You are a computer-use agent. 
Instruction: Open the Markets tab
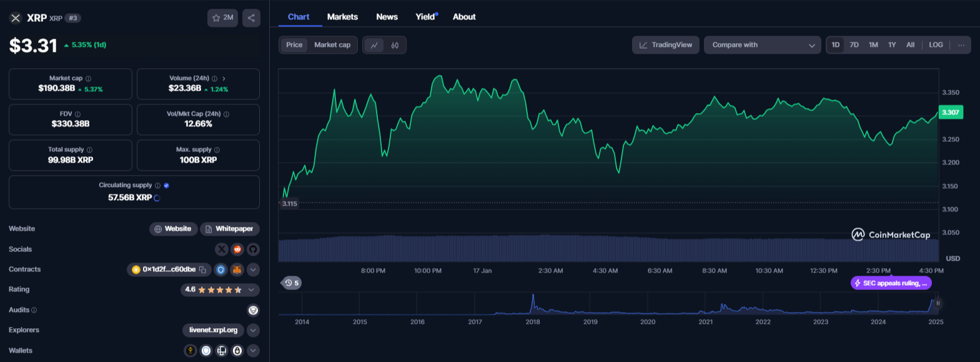point(342,17)
